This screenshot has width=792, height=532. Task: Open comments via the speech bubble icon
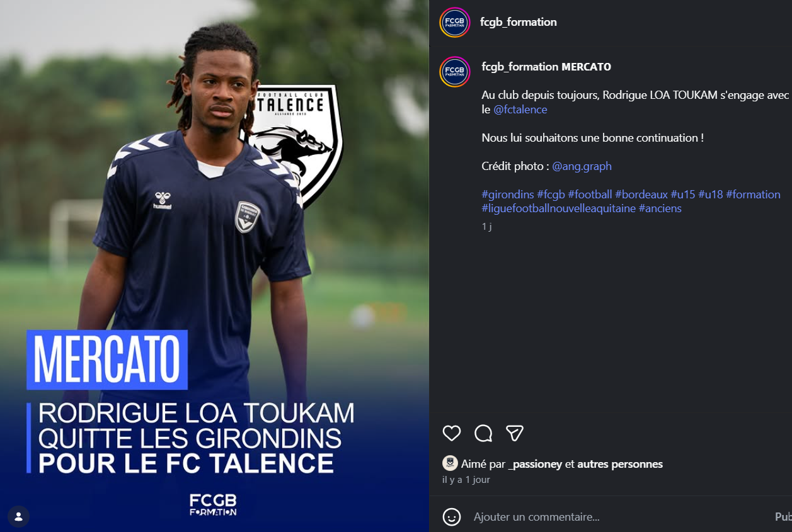(x=483, y=433)
